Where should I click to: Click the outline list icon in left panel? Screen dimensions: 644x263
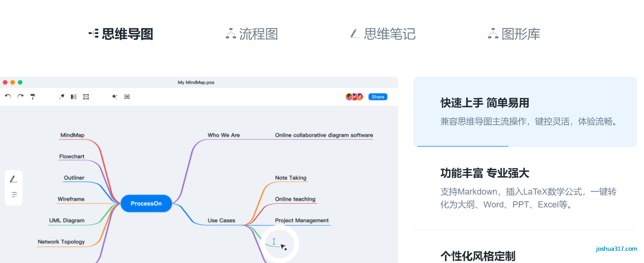[x=14, y=195]
